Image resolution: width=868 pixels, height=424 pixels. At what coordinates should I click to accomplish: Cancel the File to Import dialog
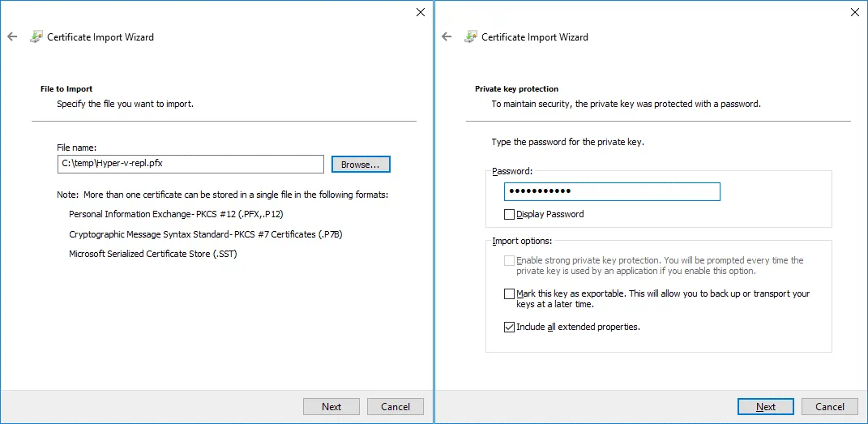click(x=396, y=406)
